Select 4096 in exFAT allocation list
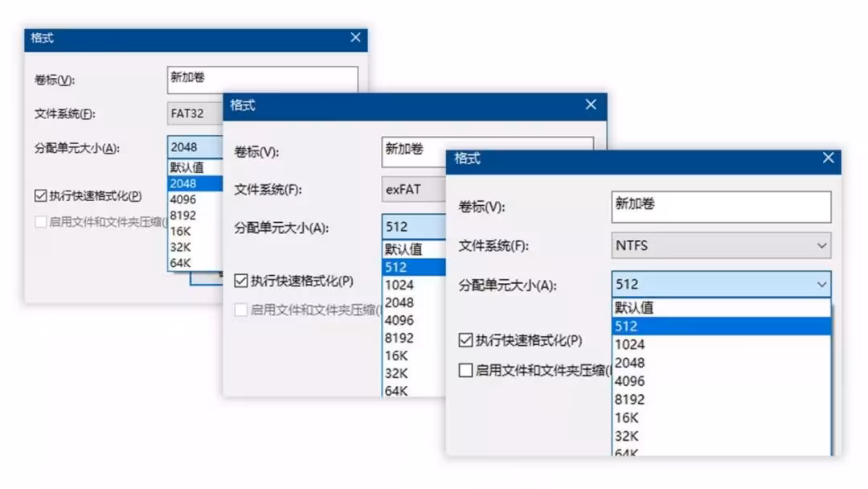Image resolution: width=868 pixels, height=489 pixels. pyautogui.click(x=414, y=320)
